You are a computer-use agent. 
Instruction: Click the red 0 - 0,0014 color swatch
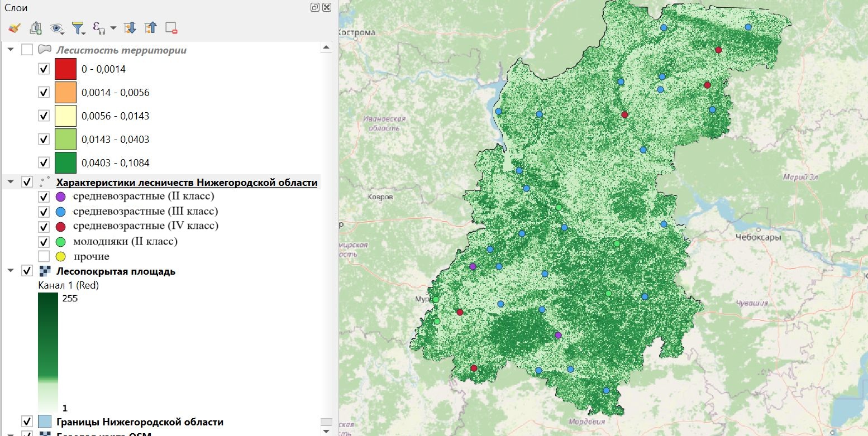pyautogui.click(x=65, y=69)
